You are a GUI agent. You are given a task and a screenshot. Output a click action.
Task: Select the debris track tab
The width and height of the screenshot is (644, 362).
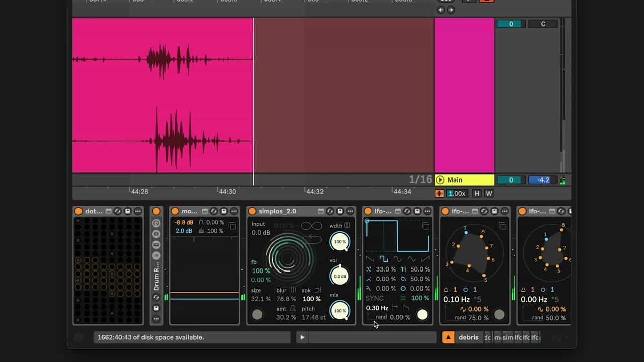point(470,337)
